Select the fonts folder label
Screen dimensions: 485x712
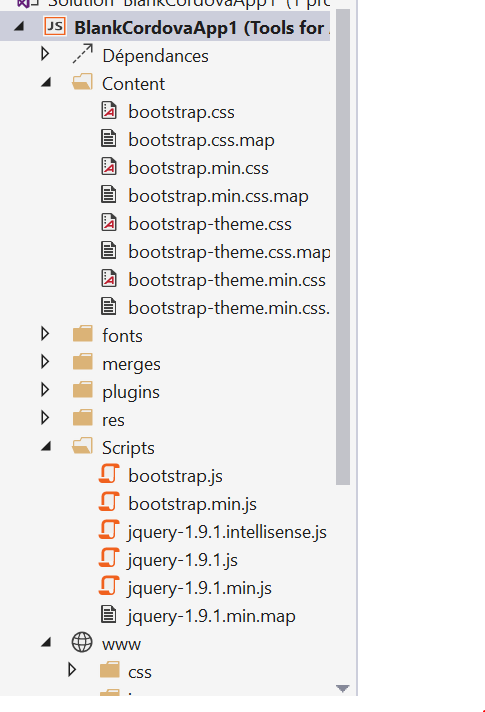tap(122, 336)
